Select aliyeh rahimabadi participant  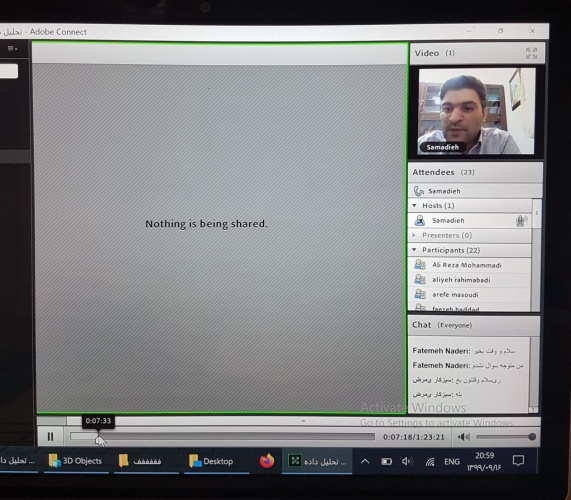[x=469, y=280]
